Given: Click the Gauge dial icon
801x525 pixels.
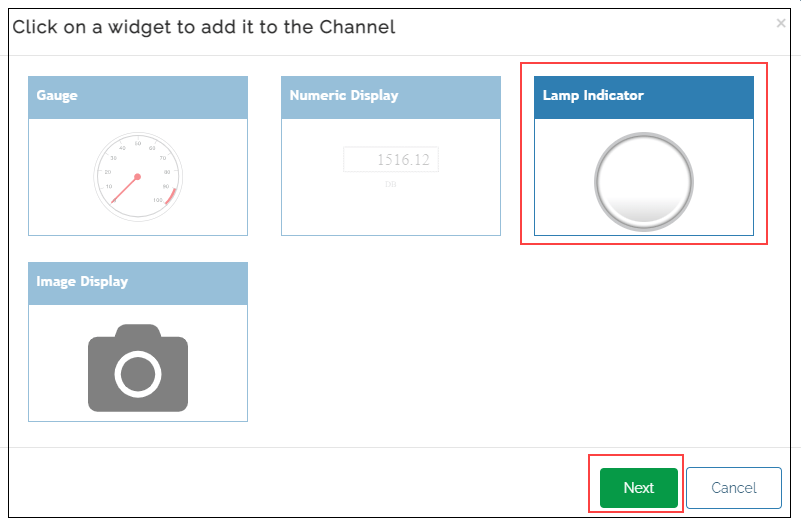Looking at the screenshot, I should point(138,176).
